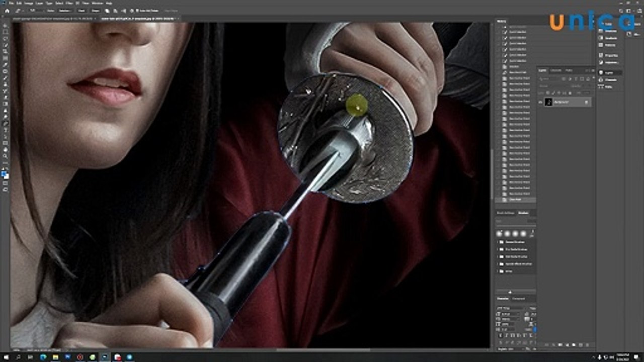Click the Background layer lock icon
The height and width of the screenshot is (362, 644).
pyautogui.click(x=586, y=102)
